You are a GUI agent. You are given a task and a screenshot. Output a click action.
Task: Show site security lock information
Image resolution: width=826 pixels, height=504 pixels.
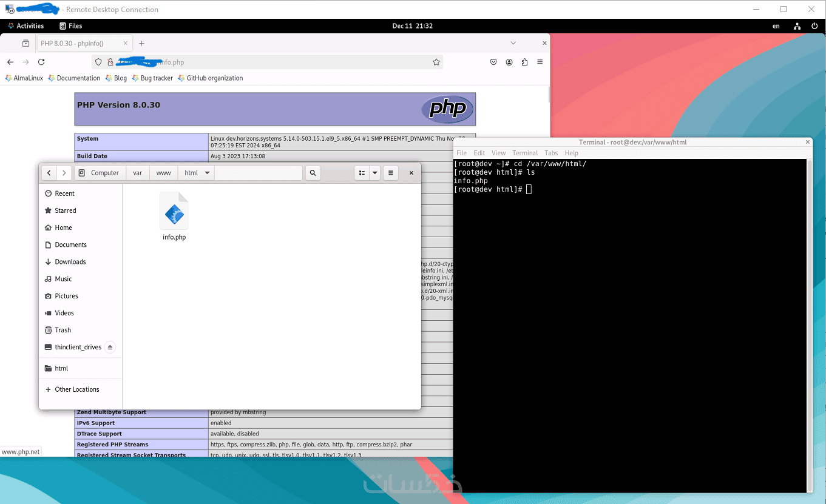pos(110,62)
